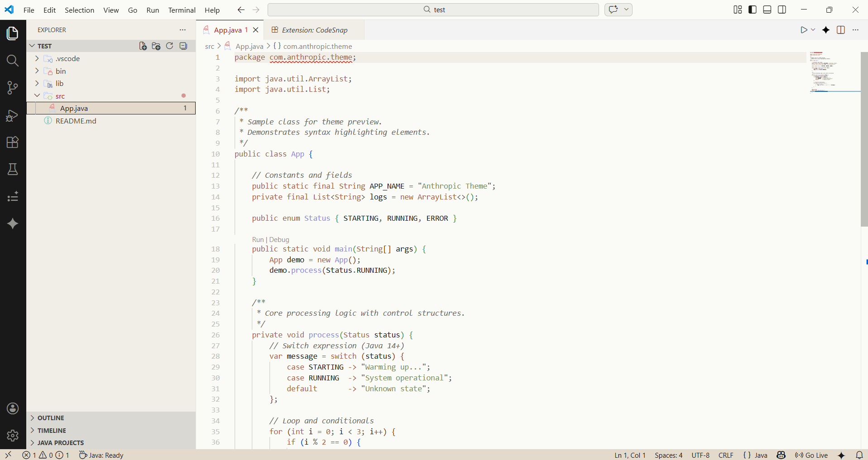The image size is (868, 460).
Task: Open the Extensions view
Action: tap(13, 142)
